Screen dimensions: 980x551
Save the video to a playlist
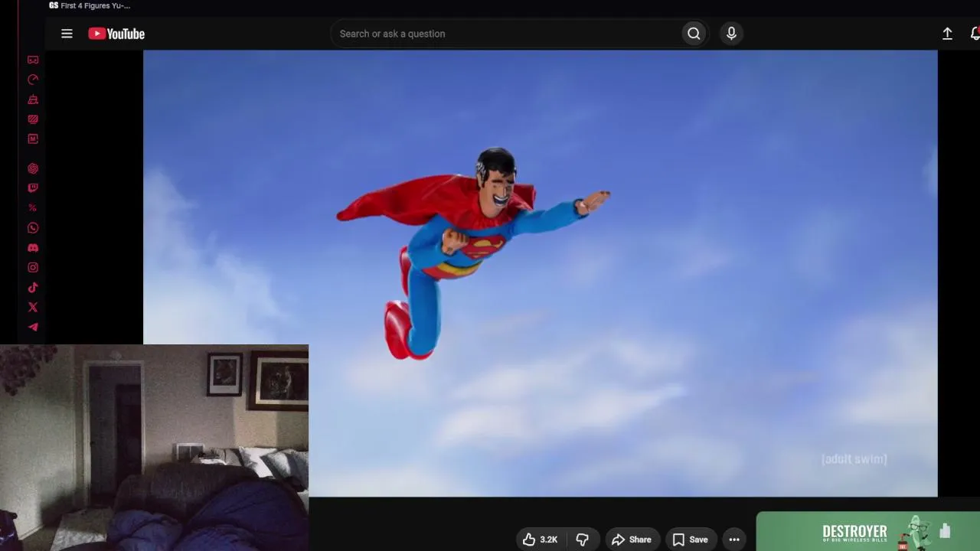[x=690, y=540]
